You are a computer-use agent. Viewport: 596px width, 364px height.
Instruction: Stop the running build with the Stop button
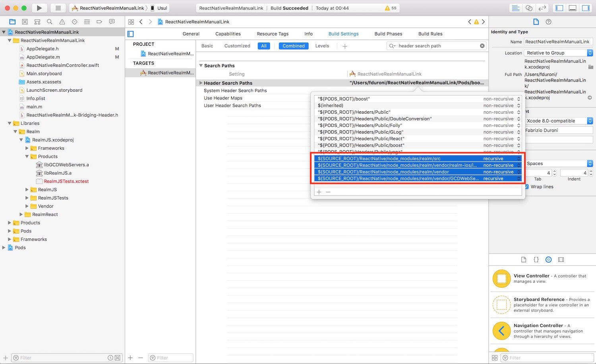coord(58,8)
